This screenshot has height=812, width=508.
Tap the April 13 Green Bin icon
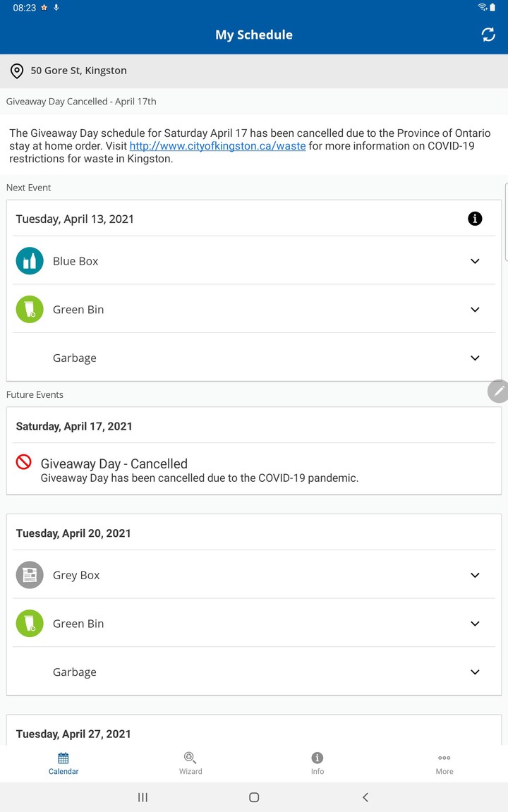click(x=30, y=309)
